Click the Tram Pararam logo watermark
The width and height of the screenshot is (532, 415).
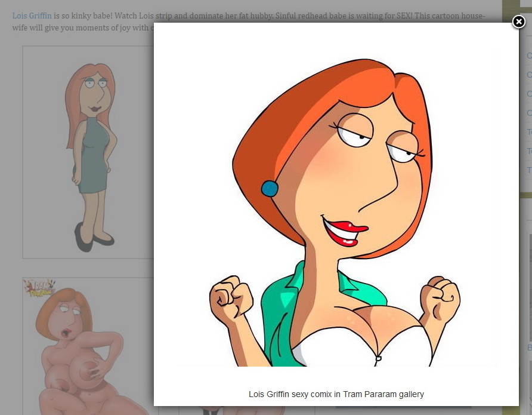pyautogui.click(x=39, y=288)
